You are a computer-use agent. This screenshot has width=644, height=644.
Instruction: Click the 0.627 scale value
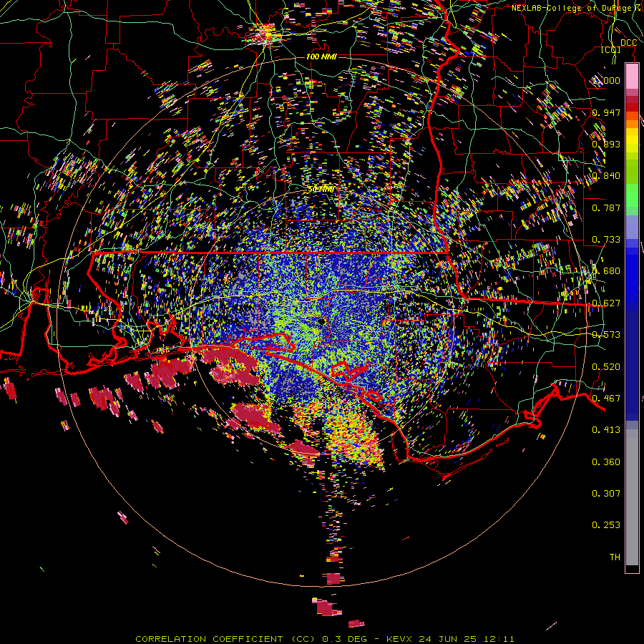(606, 303)
